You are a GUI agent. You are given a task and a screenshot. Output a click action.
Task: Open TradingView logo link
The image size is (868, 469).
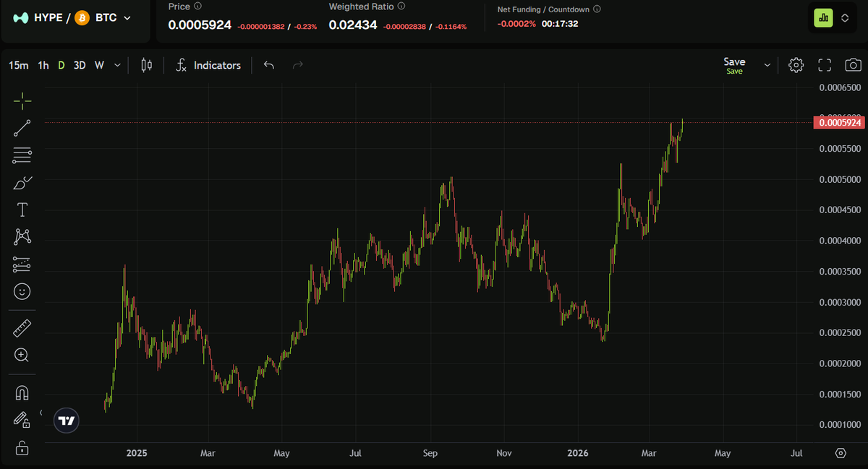pos(67,421)
